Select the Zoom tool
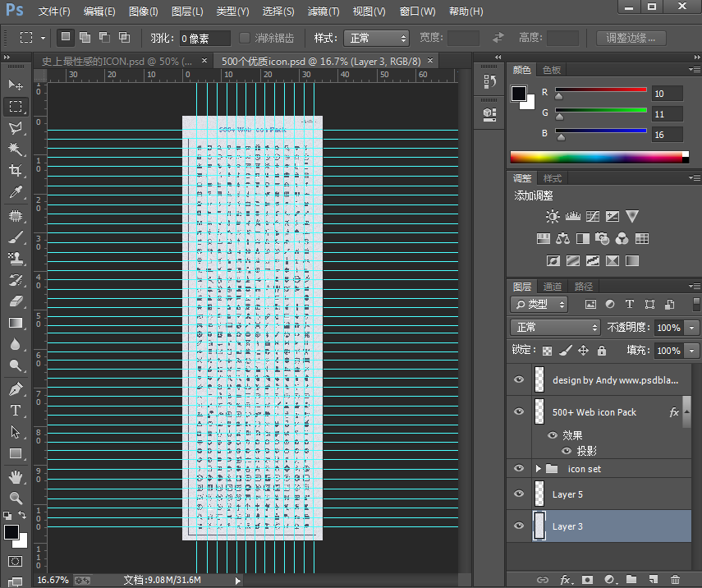Screen dimensions: 702x588 [16, 498]
